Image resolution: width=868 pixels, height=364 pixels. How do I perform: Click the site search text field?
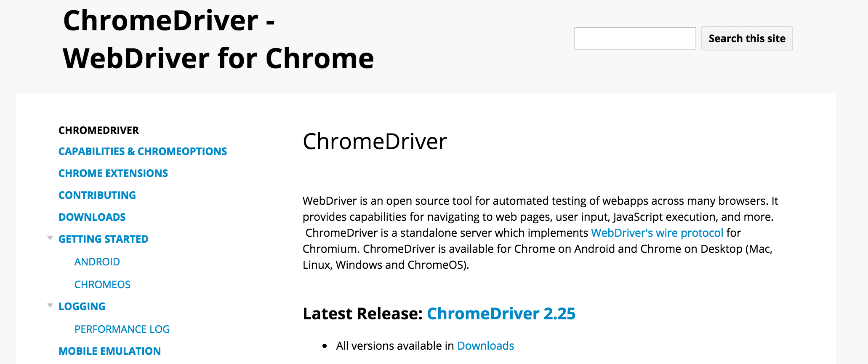635,38
